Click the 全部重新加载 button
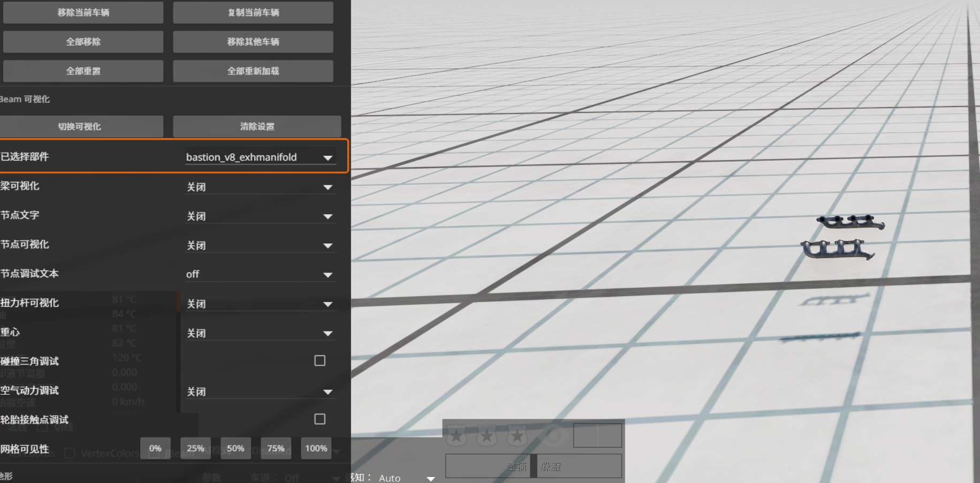The image size is (980, 483). pyautogui.click(x=253, y=71)
